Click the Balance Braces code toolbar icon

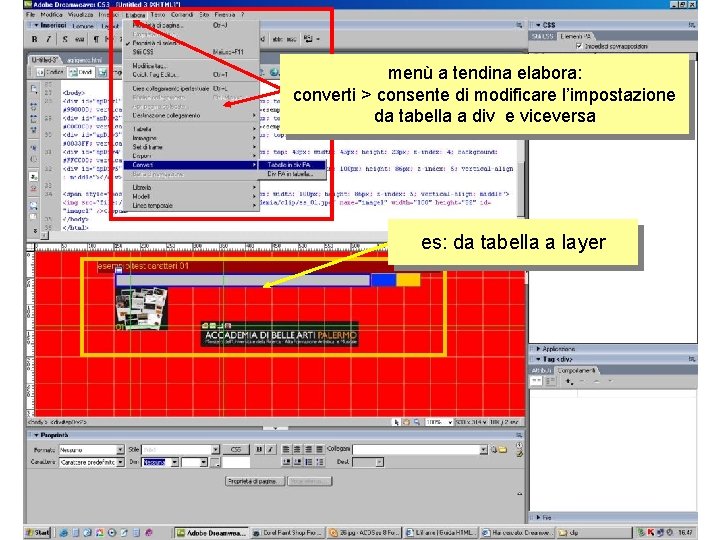34,159
